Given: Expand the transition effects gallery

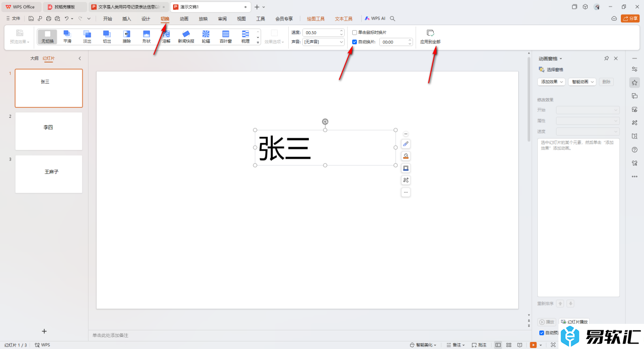Looking at the screenshot, I should tap(258, 42).
